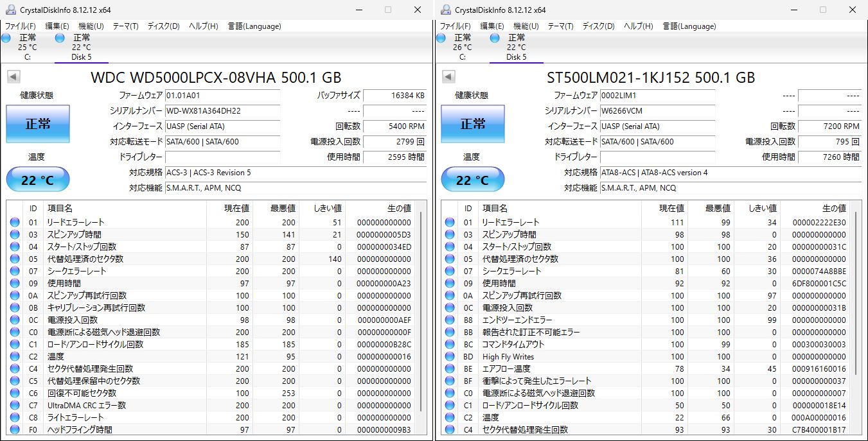This screenshot has height=441, width=868.
Task: Click the previous disk arrow in the right window
Action: pyautogui.click(x=447, y=76)
